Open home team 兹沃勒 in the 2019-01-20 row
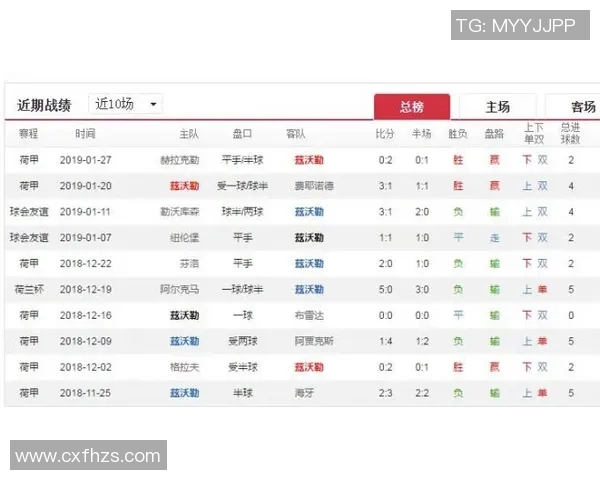The image size is (600, 480). click(x=184, y=186)
